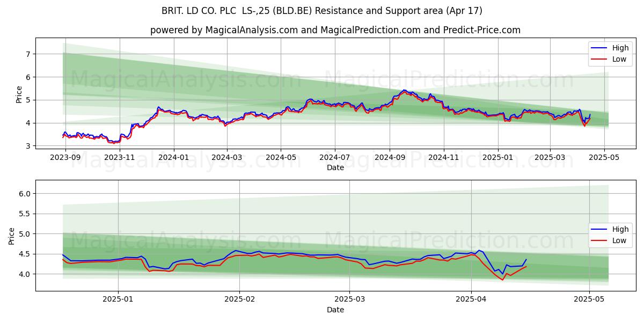
Task: Click the 'Date' label under the lower chart
Action: pyautogui.click(x=335, y=310)
